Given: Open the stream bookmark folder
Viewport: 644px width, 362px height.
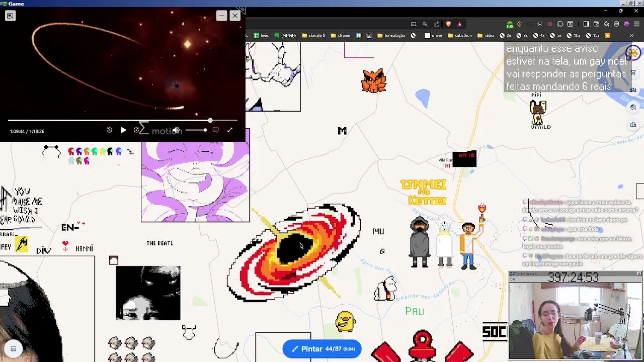Looking at the screenshot, I should pyautogui.click(x=340, y=35).
